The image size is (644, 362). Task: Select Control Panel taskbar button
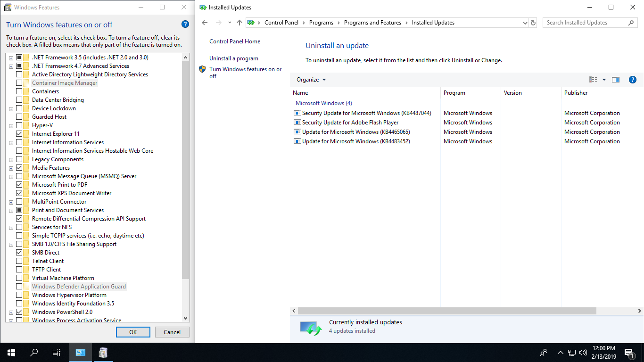[x=81, y=353]
